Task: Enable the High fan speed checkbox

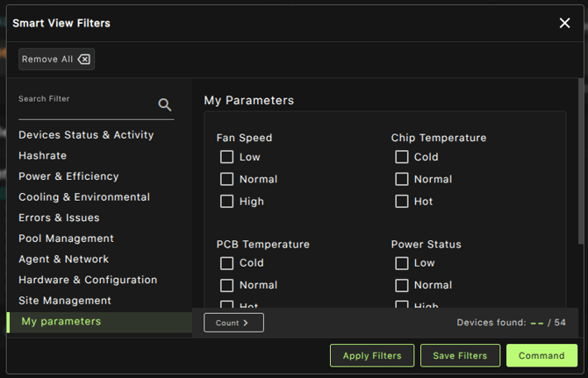Action: tap(226, 201)
